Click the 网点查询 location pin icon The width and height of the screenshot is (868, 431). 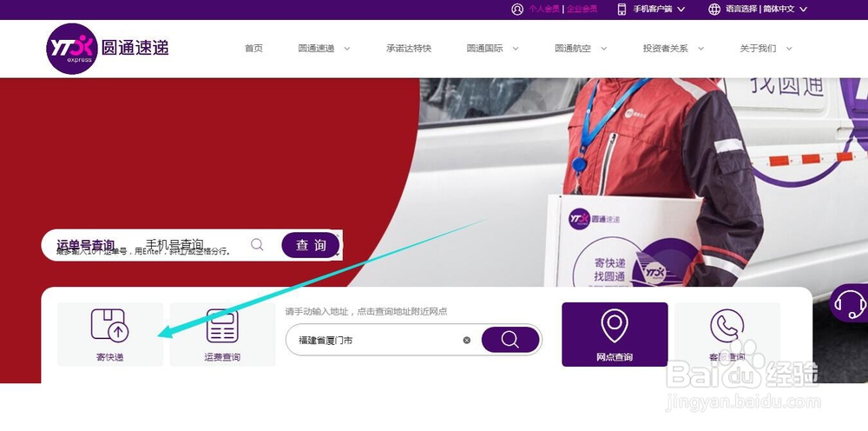pyautogui.click(x=615, y=325)
